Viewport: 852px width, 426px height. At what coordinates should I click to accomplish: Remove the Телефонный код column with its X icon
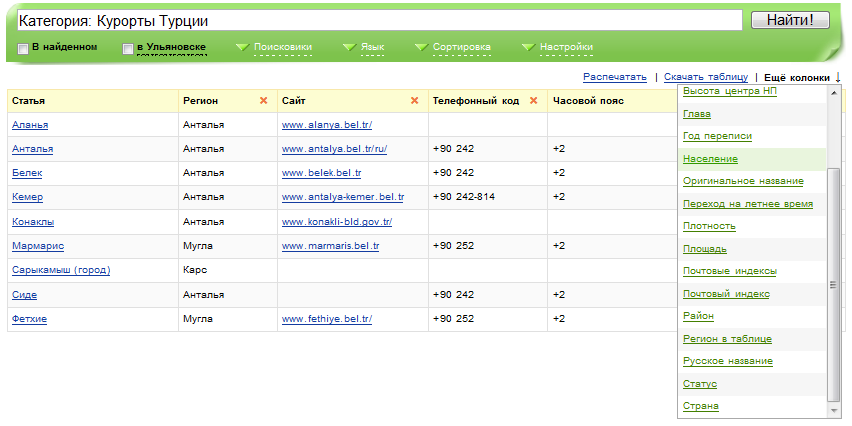533,101
